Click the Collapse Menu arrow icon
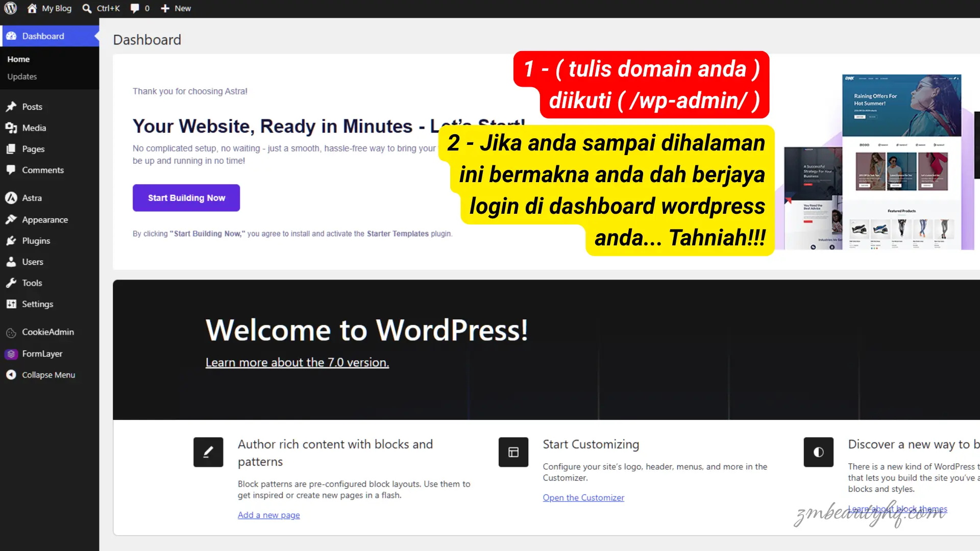Screen dimensions: 980x551 (x=11, y=375)
